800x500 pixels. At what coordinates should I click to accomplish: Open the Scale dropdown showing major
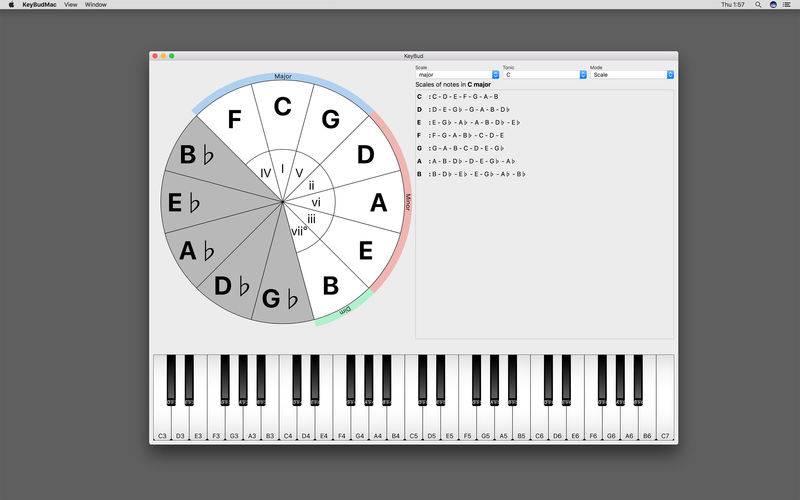coord(457,75)
